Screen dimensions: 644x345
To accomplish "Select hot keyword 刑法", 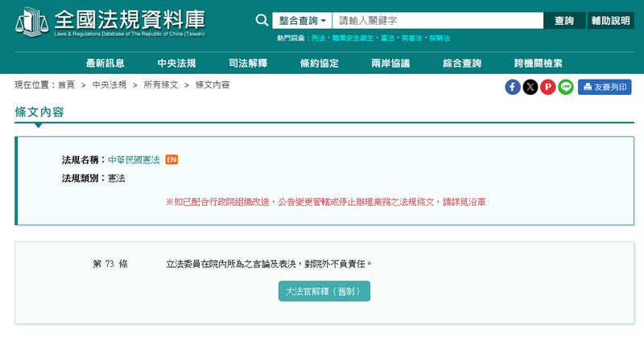I will (x=318, y=38).
